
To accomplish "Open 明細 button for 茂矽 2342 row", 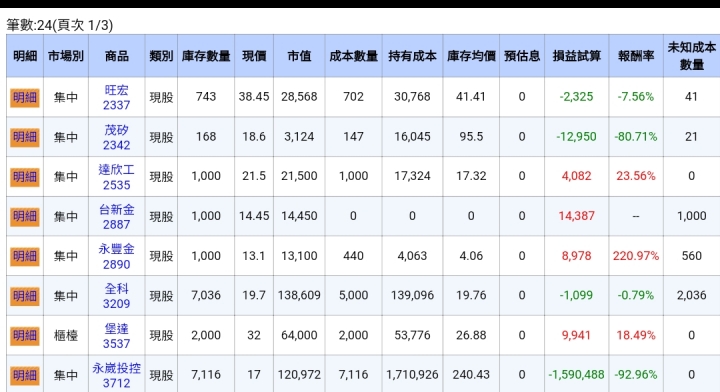I will (x=25, y=137).
